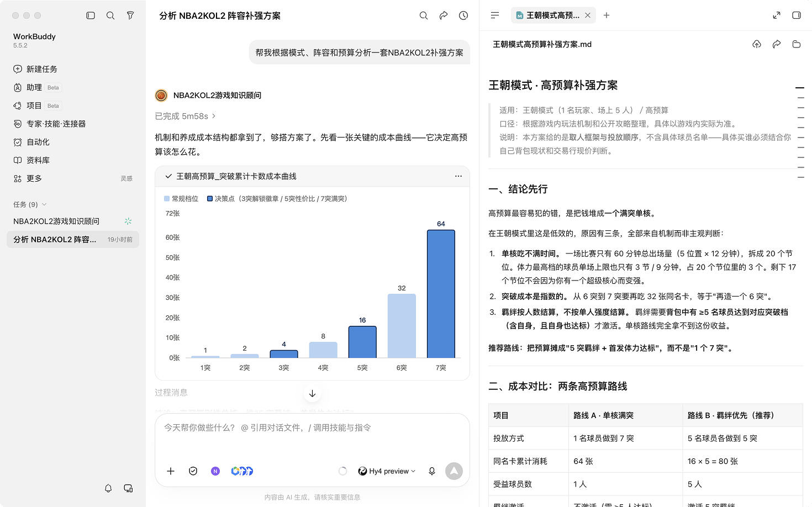
Task: Share the 王朝模式高预算补强方案.md file
Action: click(777, 44)
